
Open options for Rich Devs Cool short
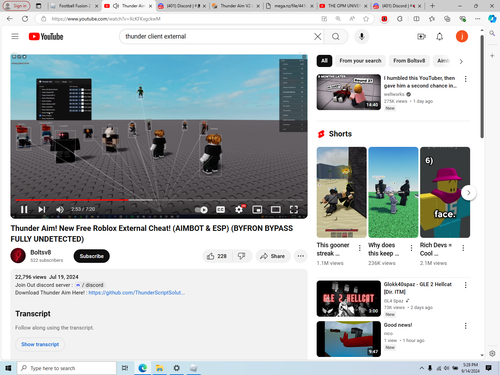pos(463,248)
